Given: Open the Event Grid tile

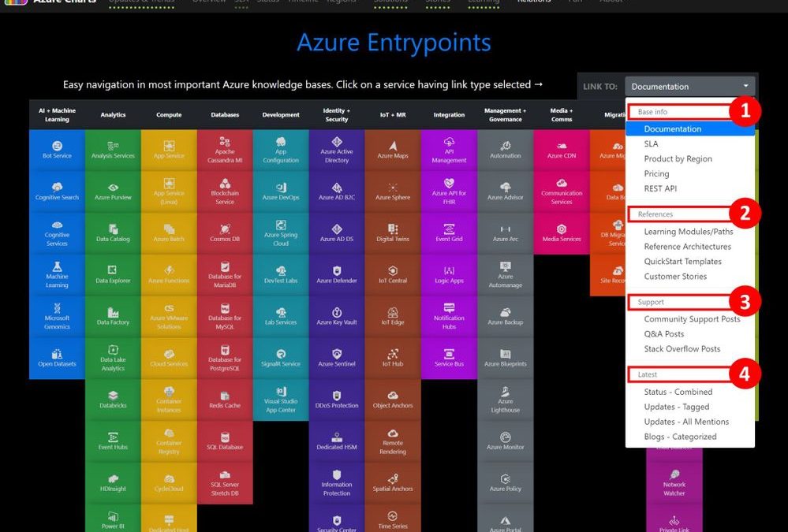Looking at the screenshot, I should click(x=449, y=233).
